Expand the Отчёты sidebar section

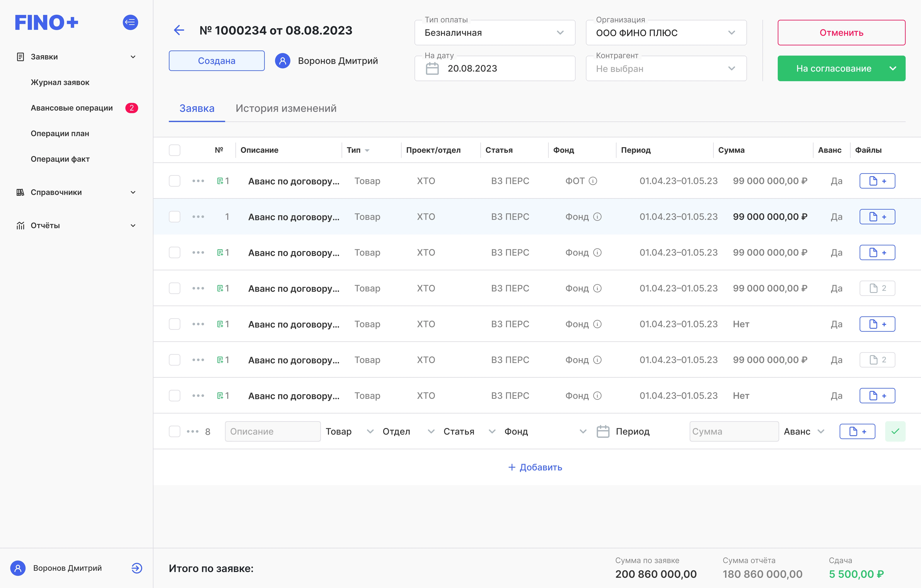(133, 226)
